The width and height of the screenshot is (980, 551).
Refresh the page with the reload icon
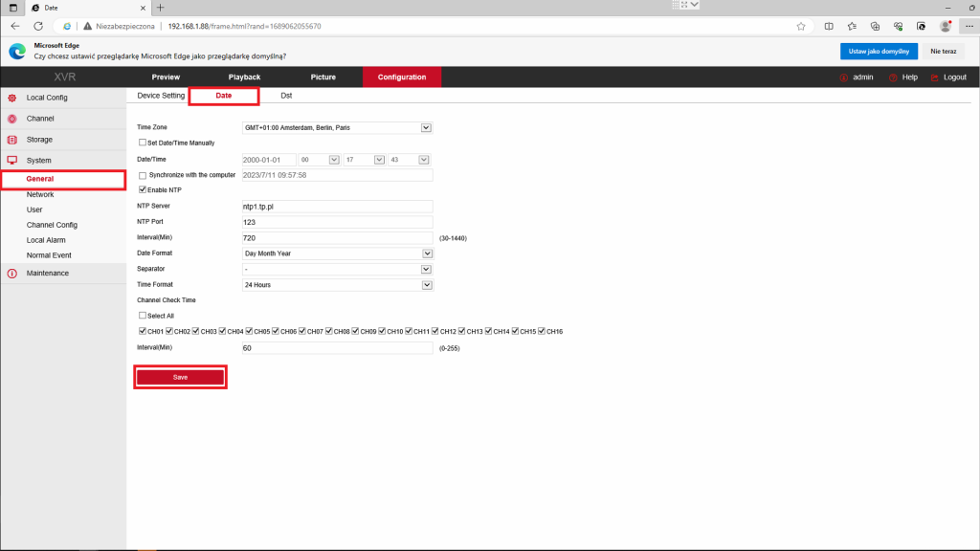tap(37, 26)
